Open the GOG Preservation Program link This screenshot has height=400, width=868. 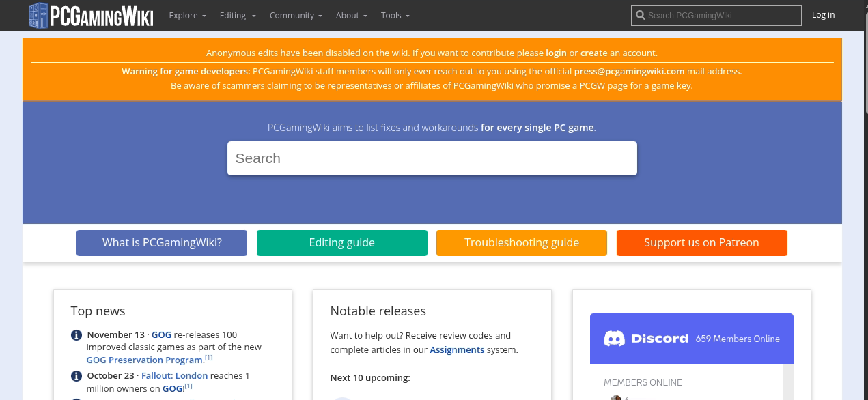pyautogui.click(x=145, y=360)
